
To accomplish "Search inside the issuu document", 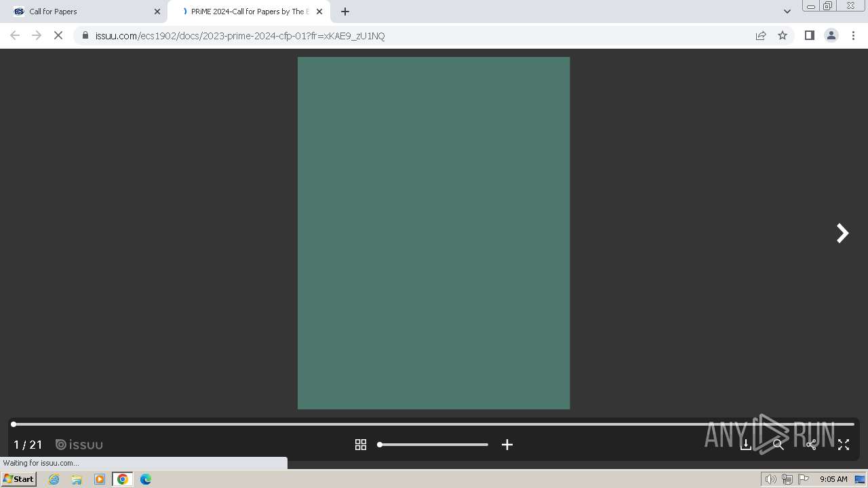I will point(778,445).
